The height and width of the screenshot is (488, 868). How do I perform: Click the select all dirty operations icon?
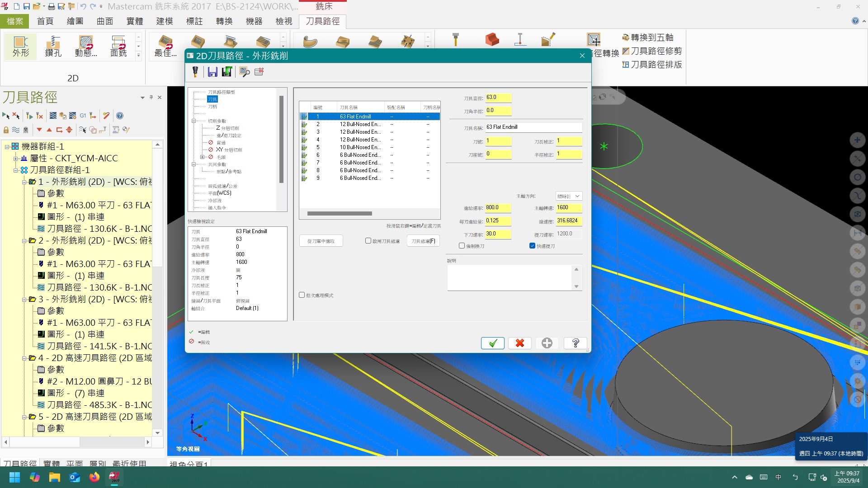pos(16,116)
